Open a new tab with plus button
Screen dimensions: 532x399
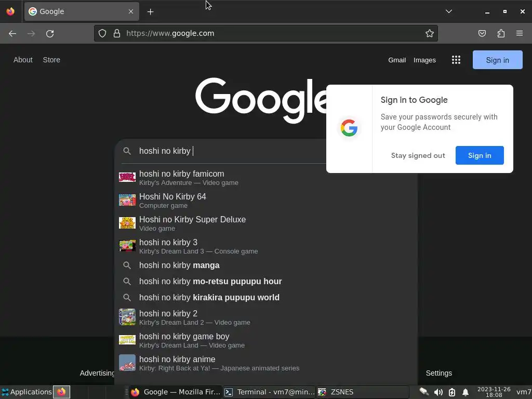tap(150, 11)
